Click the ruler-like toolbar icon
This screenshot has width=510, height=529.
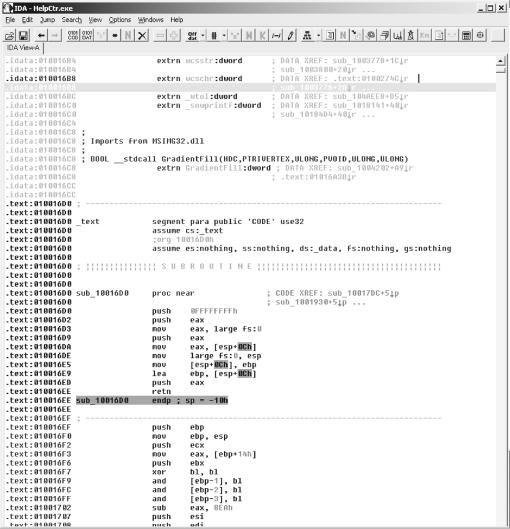[398, 35]
